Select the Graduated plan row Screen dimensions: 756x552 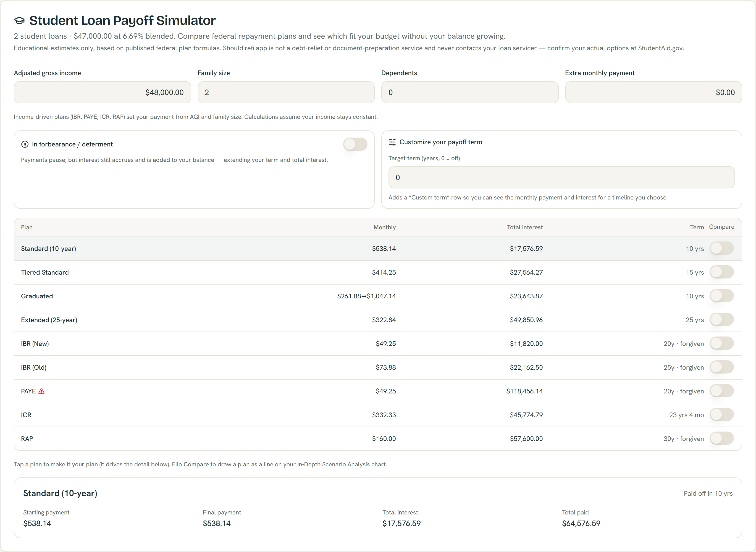(378, 296)
